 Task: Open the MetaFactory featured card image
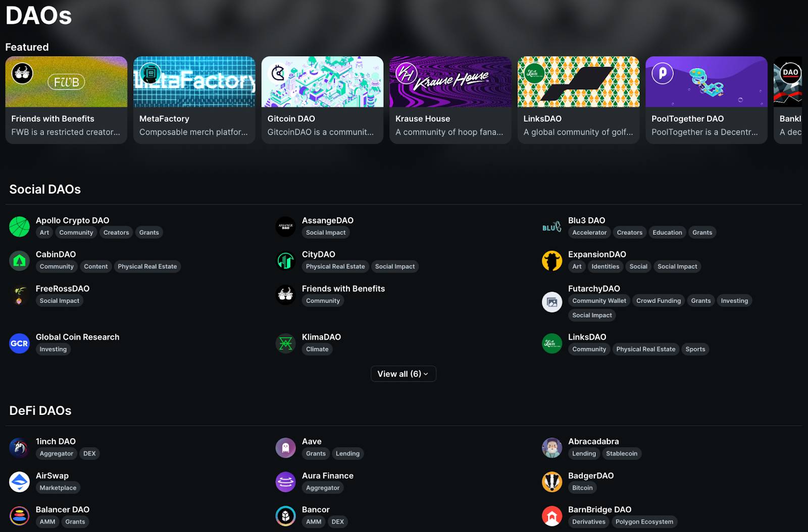[x=194, y=81]
